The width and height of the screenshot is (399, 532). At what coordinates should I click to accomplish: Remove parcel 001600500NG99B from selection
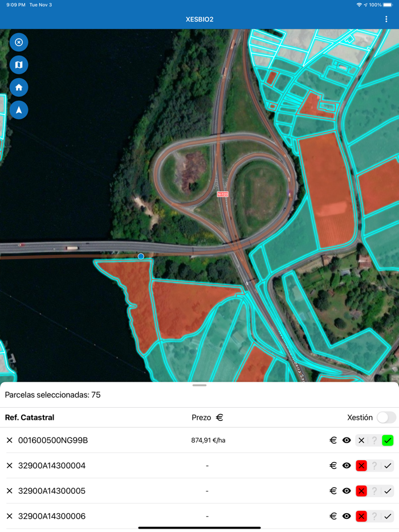10,440
